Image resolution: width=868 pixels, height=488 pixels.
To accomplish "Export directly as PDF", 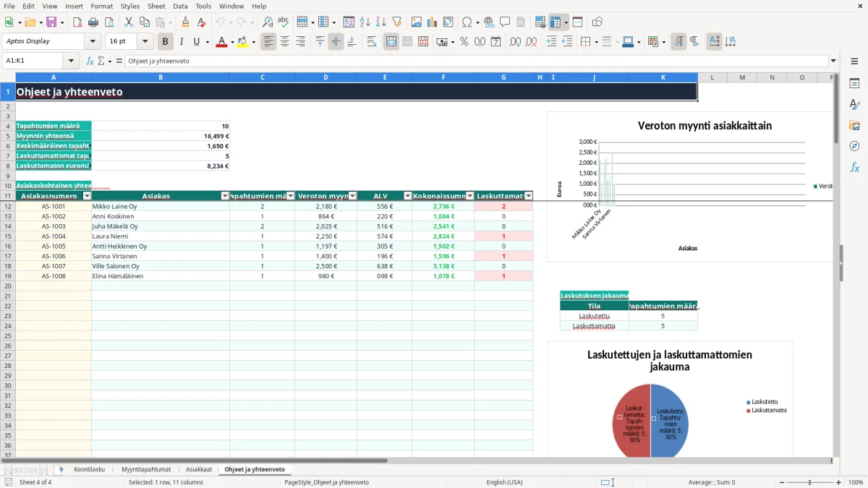I will 77,22.
